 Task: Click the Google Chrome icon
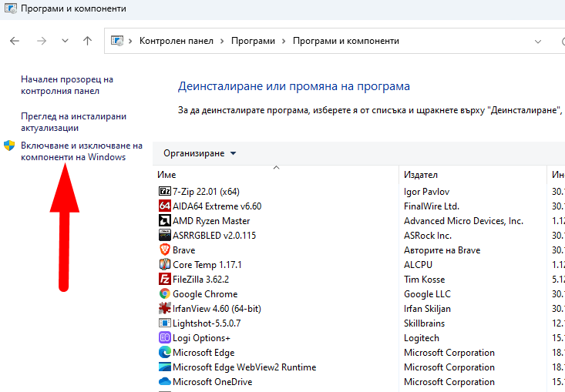[x=165, y=293]
